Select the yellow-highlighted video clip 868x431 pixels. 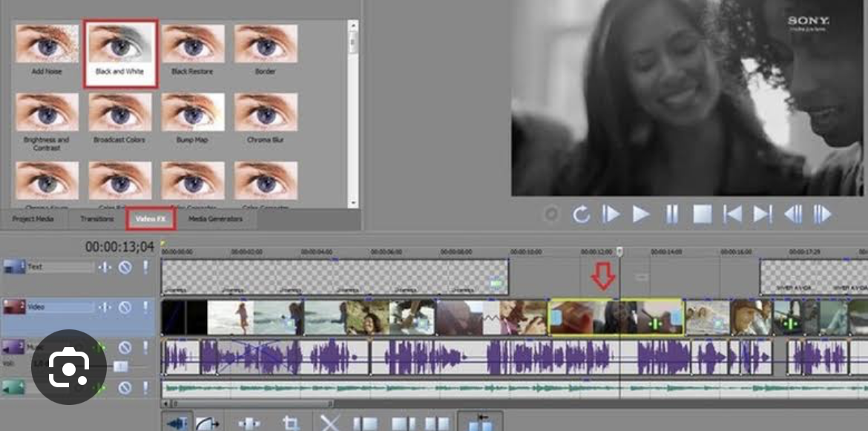616,317
